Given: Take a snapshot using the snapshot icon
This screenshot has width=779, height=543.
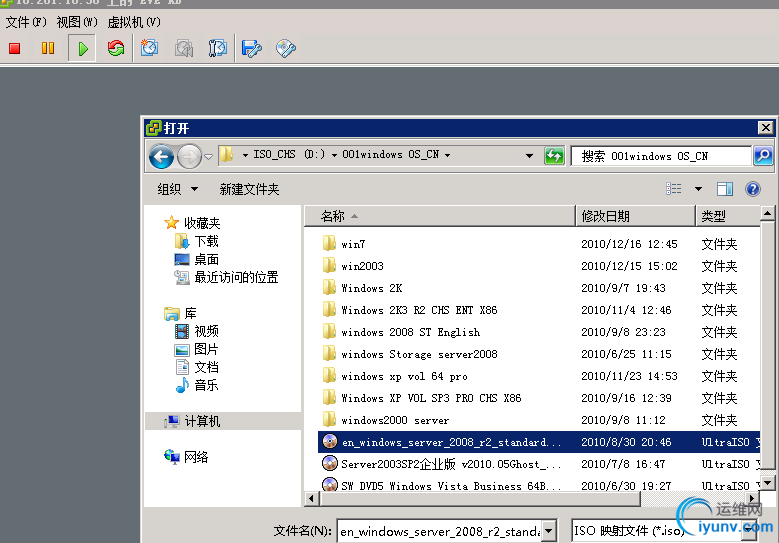Looking at the screenshot, I should tap(150, 48).
